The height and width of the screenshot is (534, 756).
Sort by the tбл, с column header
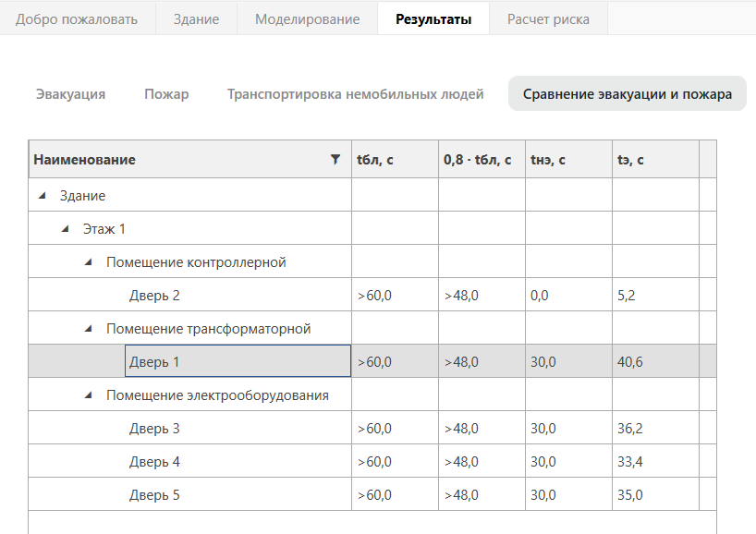[x=395, y=160]
